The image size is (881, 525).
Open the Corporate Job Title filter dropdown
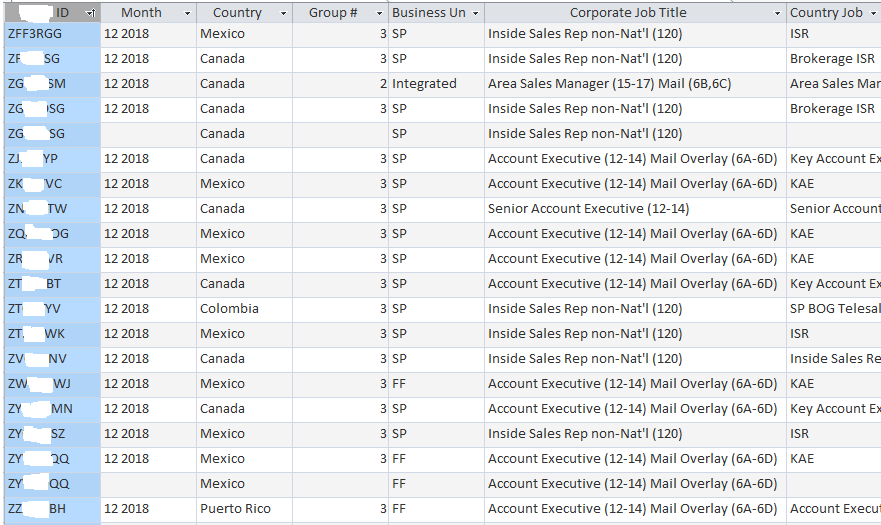tap(777, 13)
